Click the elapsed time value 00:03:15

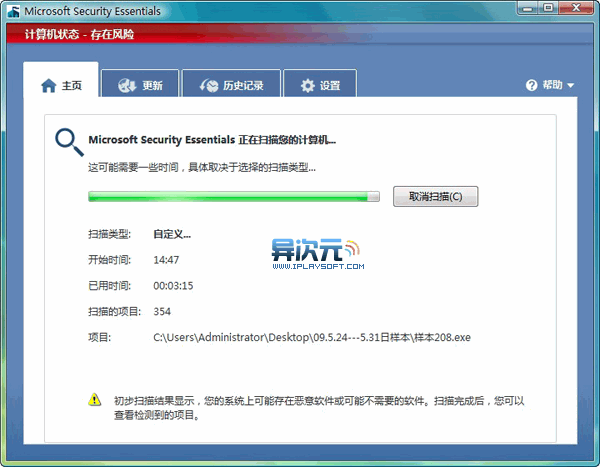173,286
